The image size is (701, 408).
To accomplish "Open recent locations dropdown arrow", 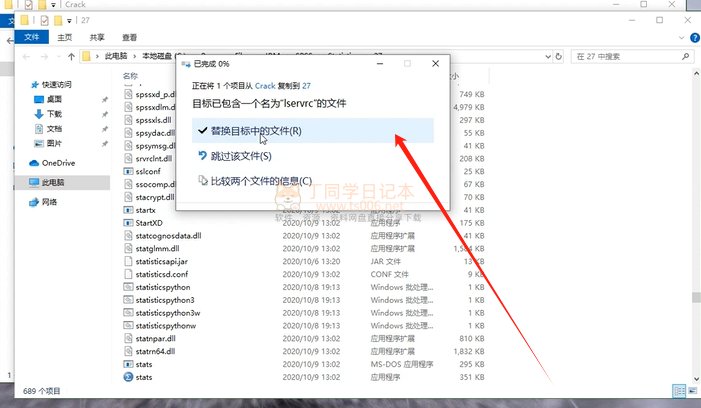I will (x=58, y=57).
